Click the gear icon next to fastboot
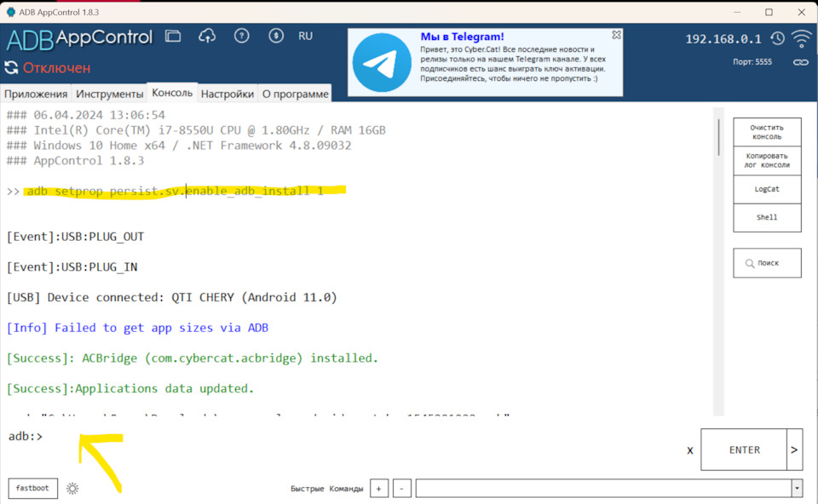Viewport: 818px width, 504px height. point(72,489)
